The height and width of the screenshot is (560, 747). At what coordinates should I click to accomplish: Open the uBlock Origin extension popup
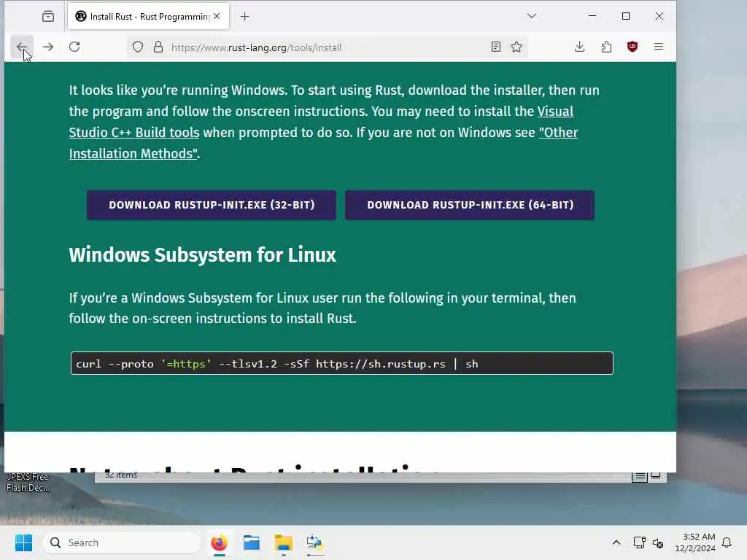pyautogui.click(x=632, y=47)
